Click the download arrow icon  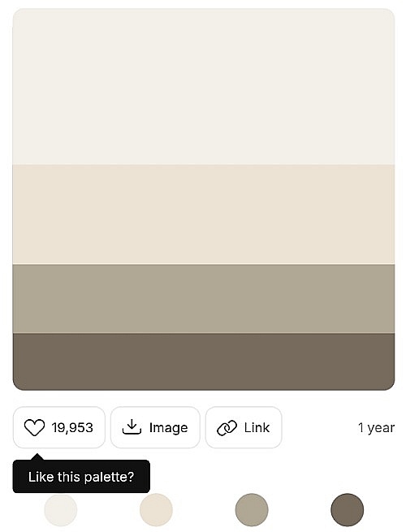click(132, 427)
